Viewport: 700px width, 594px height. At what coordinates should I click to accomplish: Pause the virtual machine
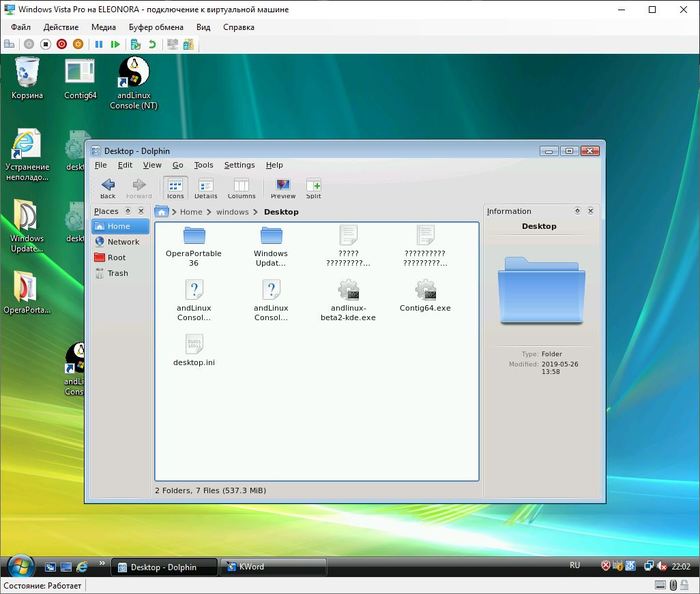(99, 44)
